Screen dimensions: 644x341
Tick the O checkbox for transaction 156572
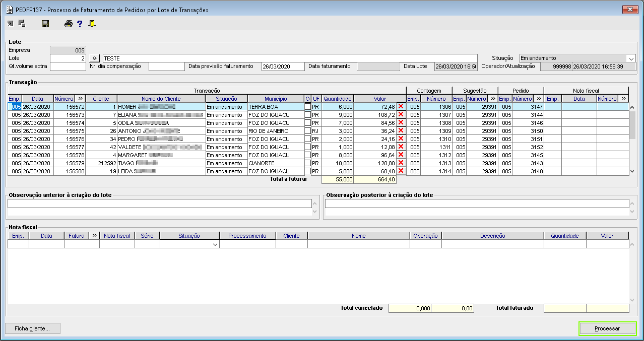(307, 107)
